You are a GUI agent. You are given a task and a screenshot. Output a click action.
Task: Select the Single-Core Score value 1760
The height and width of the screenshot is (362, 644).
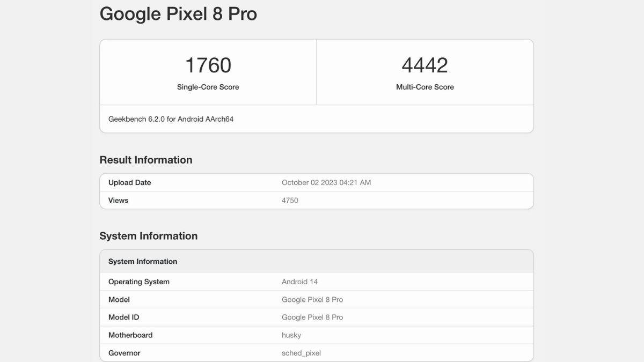pyautogui.click(x=208, y=65)
